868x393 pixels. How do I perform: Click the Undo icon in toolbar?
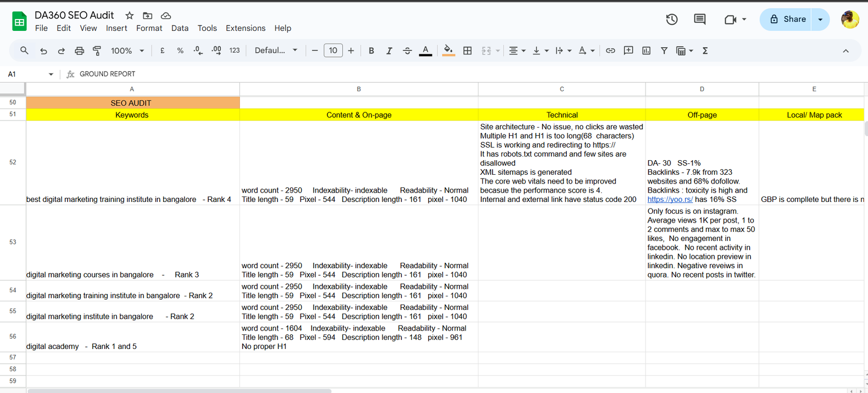coord(43,50)
